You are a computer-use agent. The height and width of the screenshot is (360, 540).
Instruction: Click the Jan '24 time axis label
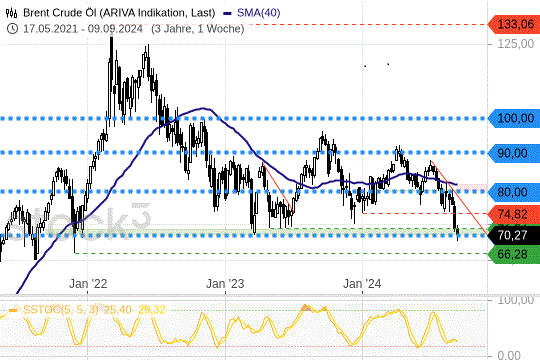[x=362, y=284]
